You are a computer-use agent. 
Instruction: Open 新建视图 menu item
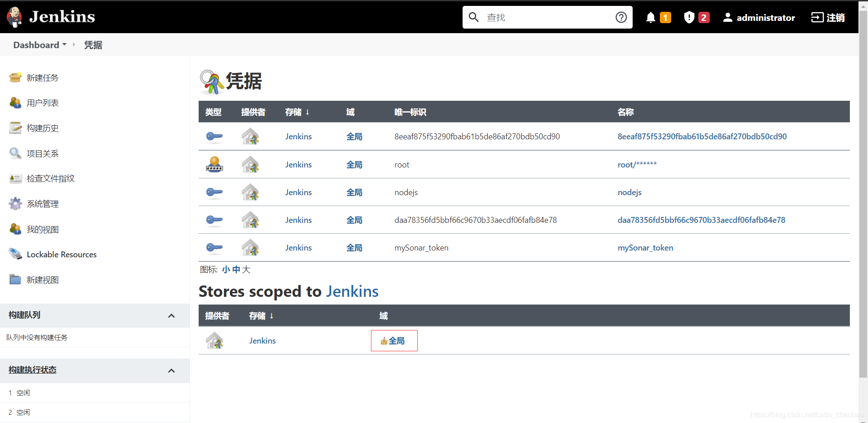[x=43, y=280]
